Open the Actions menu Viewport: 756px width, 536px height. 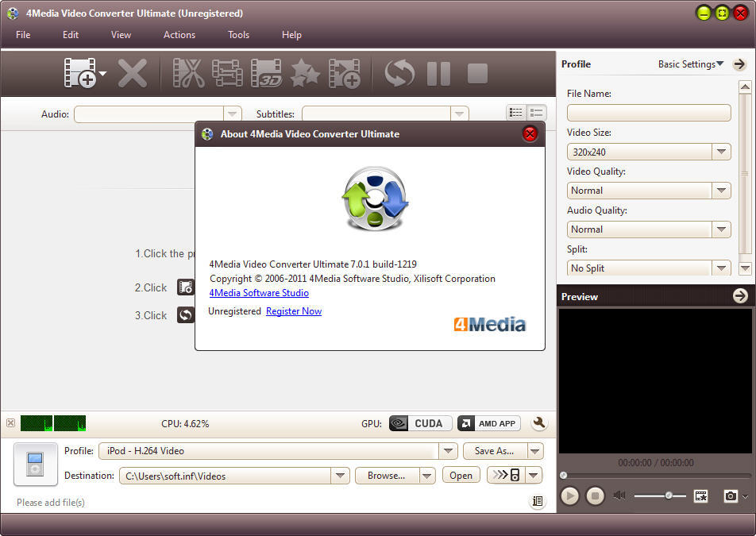point(179,35)
